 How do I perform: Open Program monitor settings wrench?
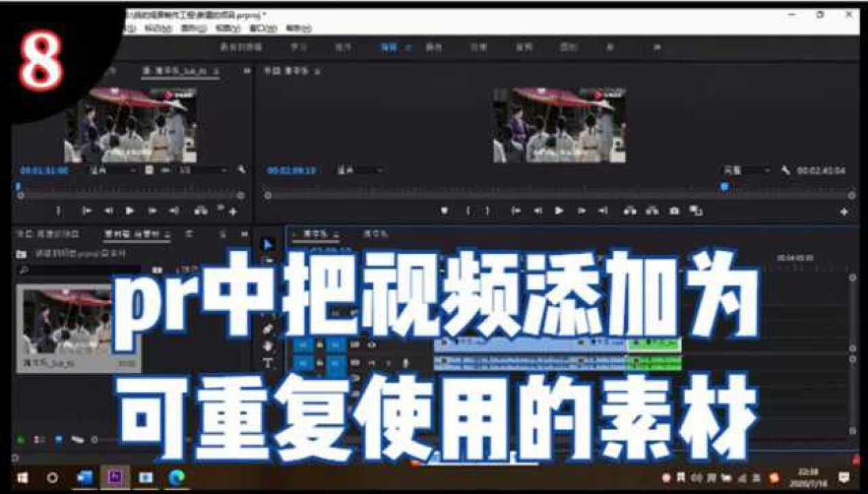coord(786,170)
